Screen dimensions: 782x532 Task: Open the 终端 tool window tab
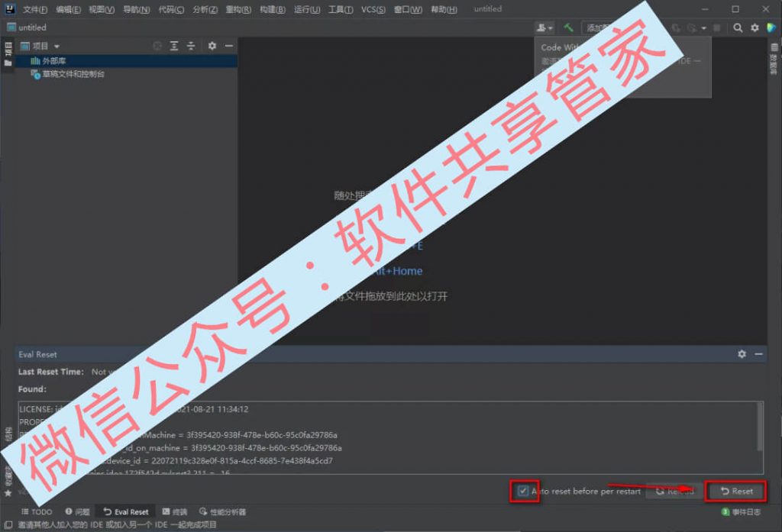pyautogui.click(x=175, y=511)
